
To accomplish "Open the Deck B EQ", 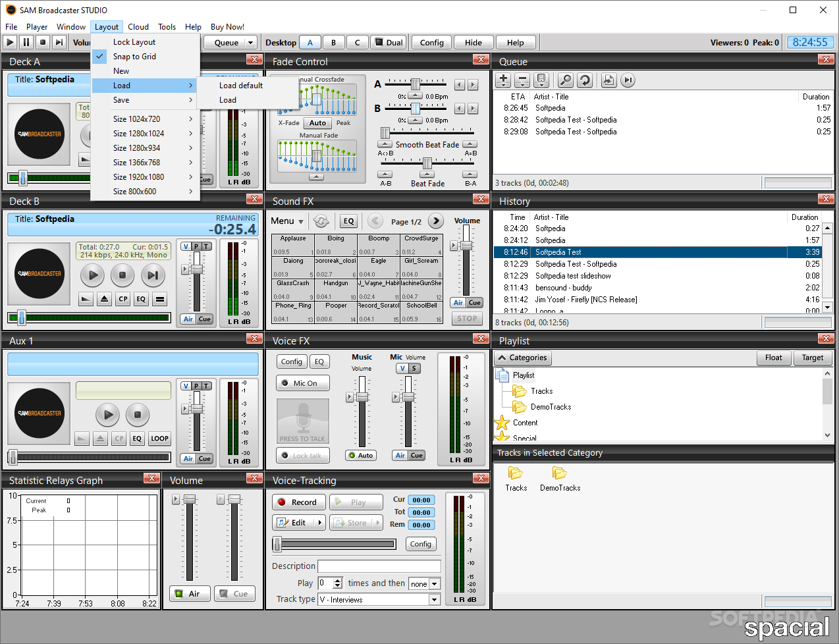I will point(141,299).
